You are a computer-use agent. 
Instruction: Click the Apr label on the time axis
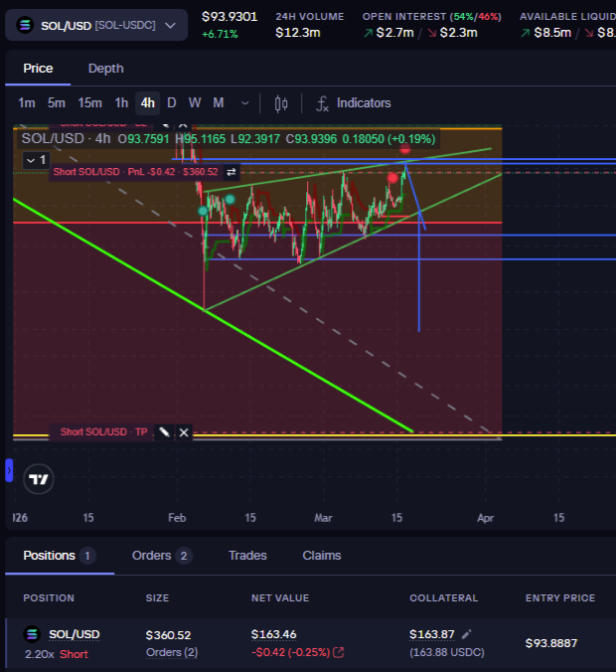[x=485, y=518]
